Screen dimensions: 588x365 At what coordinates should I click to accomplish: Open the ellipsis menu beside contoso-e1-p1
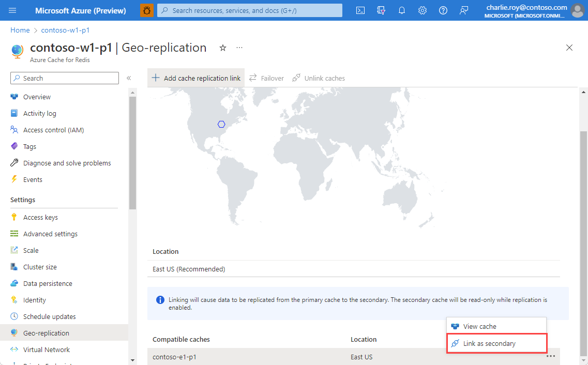[550, 356]
